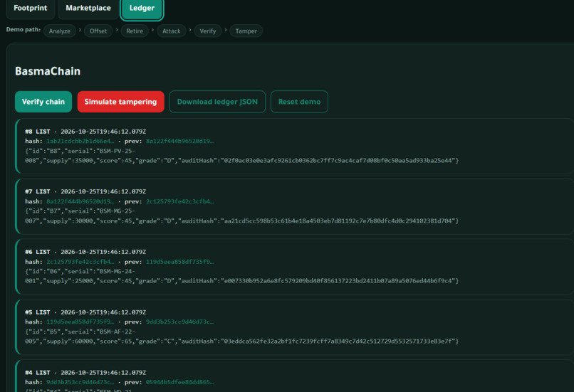Screen dimensions: 574x392
Task: Click Download ledger JSON button
Action: coord(217,102)
